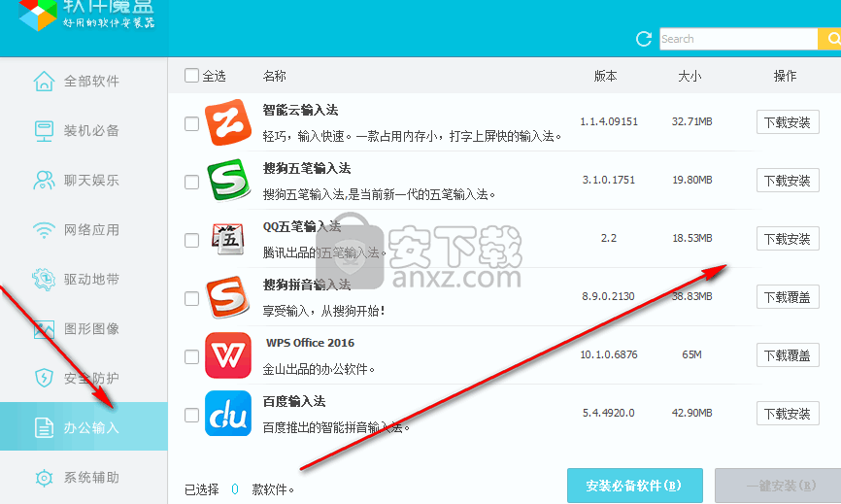Go to 网络应用 category

click(x=84, y=230)
